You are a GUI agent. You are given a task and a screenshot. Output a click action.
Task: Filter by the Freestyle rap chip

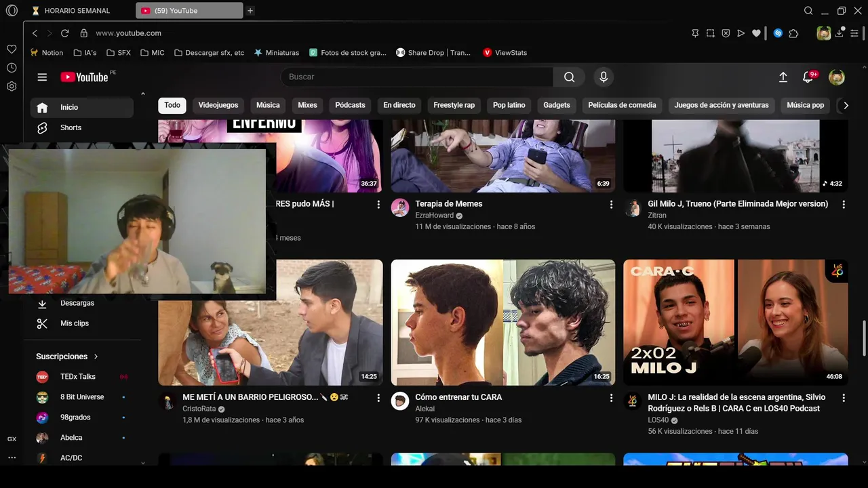coord(454,105)
